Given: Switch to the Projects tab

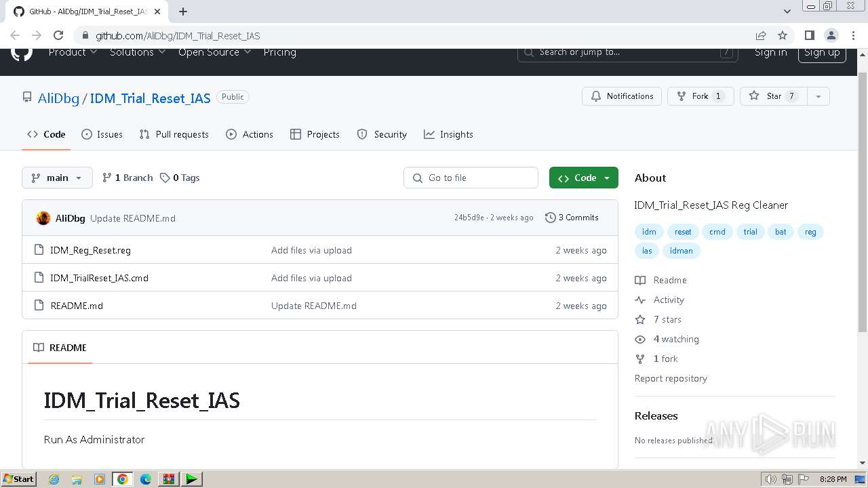Looking at the screenshot, I should point(315,134).
